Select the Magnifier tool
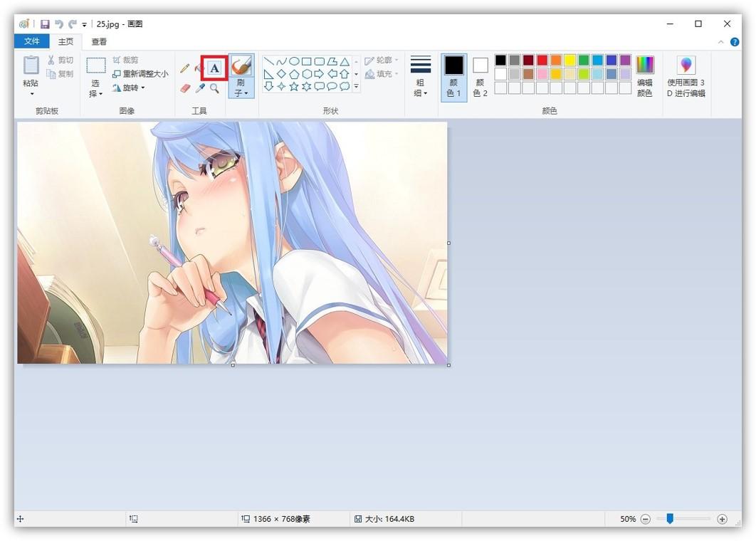The width and height of the screenshot is (756, 541). coord(214,88)
